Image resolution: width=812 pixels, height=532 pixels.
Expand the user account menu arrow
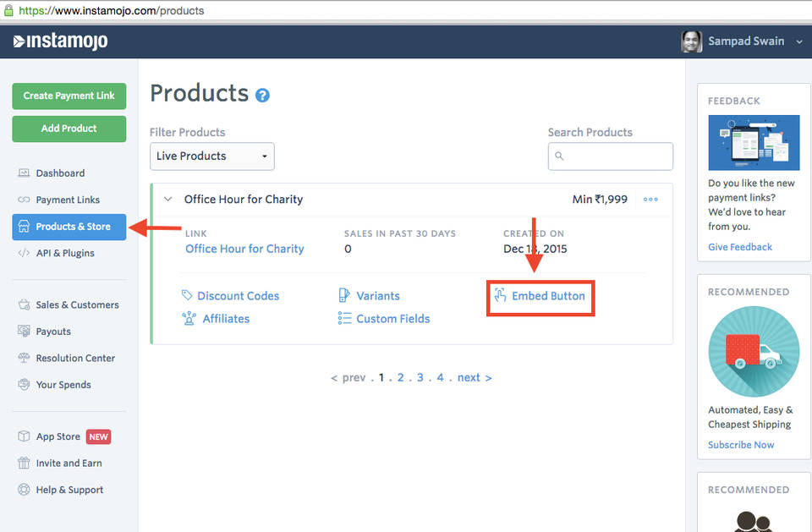[x=799, y=42]
